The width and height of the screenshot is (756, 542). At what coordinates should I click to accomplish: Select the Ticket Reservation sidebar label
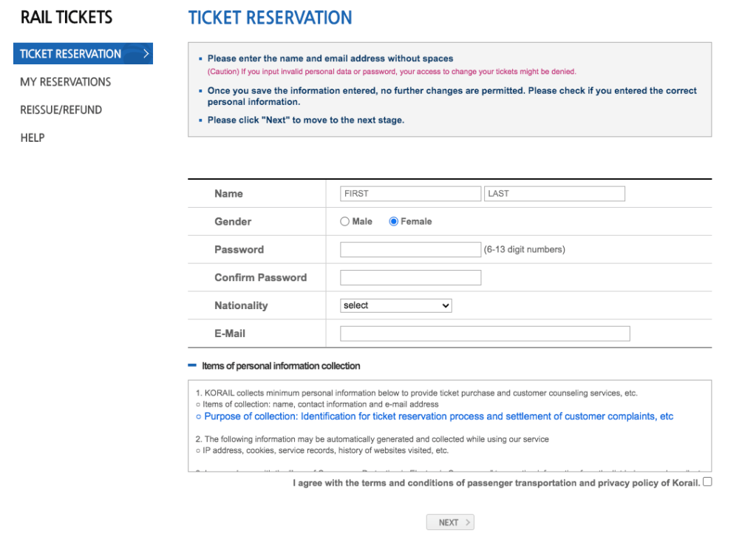(x=70, y=54)
